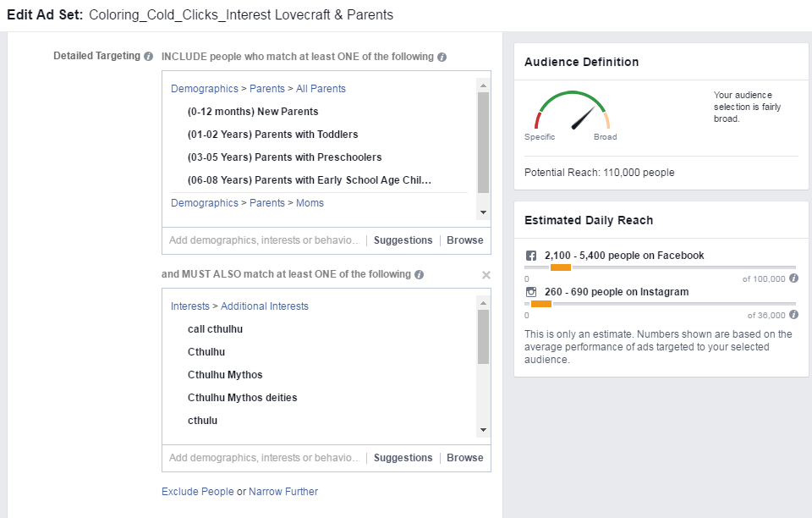The height and width of the screenshot is (518, 812).
Task: Click the Interests breadcrumb link
Action: [190, 306]
